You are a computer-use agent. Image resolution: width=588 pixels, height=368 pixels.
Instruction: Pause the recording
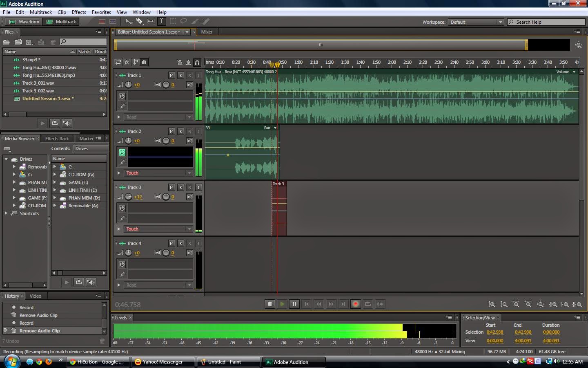click(294, 304)
